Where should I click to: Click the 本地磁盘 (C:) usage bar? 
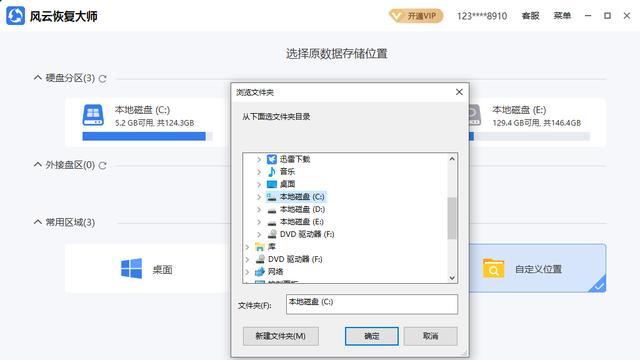[147, 136]
